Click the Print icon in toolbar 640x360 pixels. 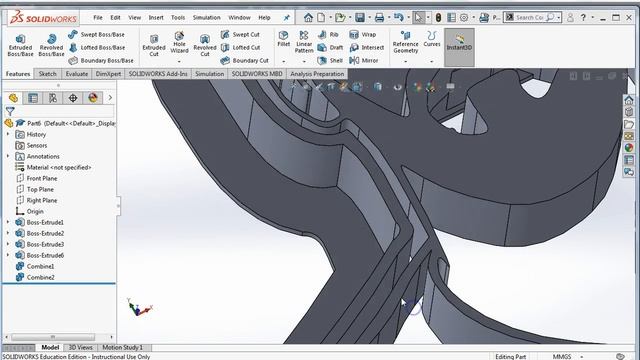(x=380, y=18)
